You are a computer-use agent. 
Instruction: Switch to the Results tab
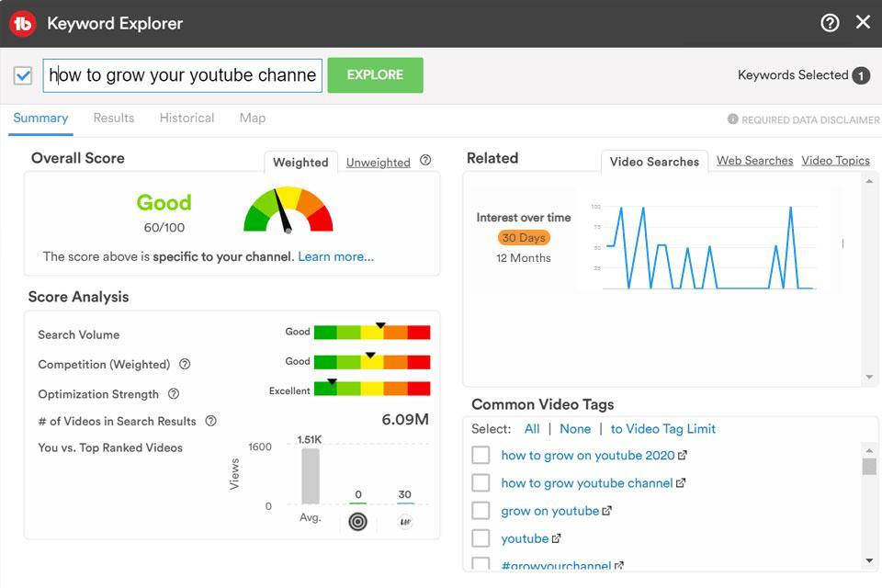pos(114,119)
